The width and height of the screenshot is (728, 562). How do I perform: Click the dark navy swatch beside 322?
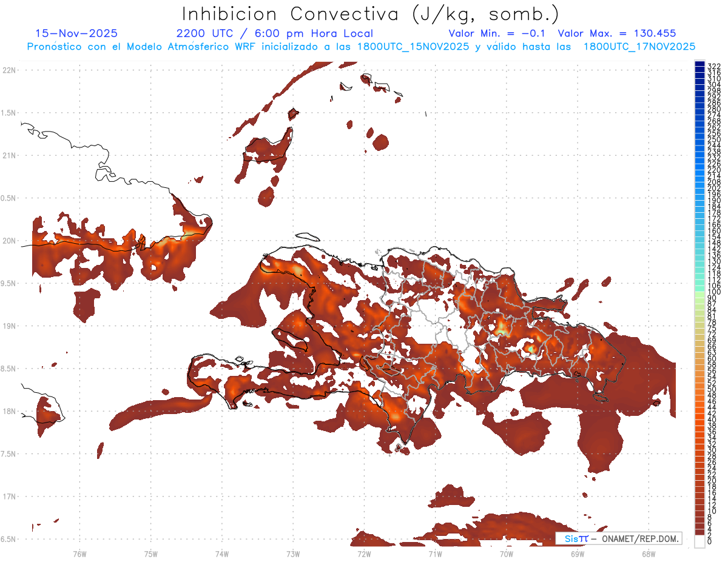coord(699,64)
